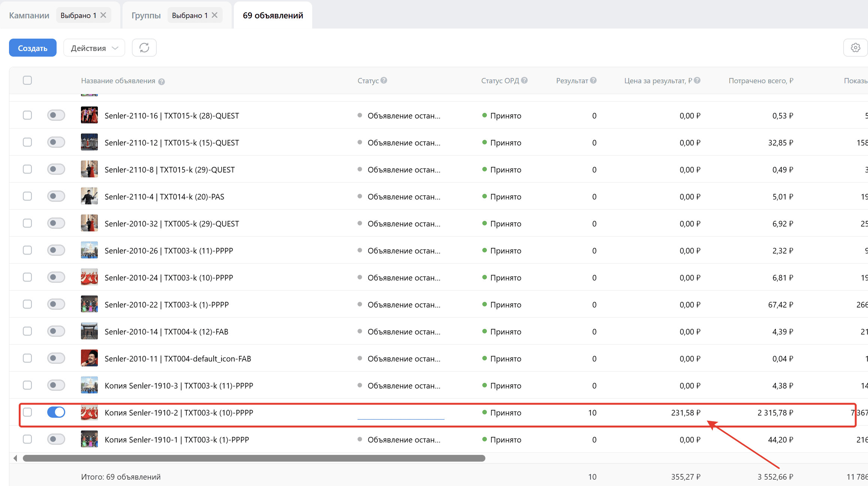The width and height of the screenshot is (868, 486).
Task: Click help icon next to Результат header
Action: 593,80
